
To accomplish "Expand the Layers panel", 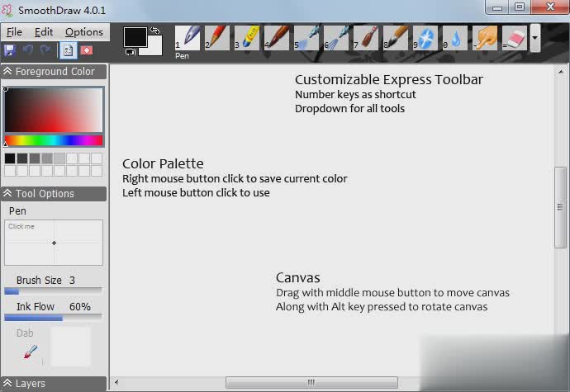I will (8, 384).
